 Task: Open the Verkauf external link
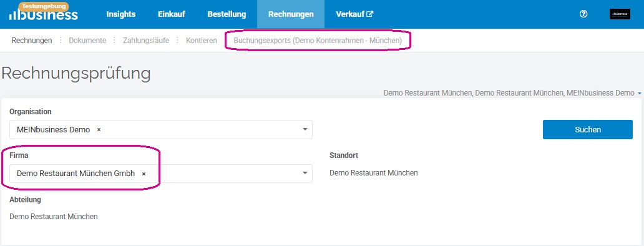coord(354,14)
